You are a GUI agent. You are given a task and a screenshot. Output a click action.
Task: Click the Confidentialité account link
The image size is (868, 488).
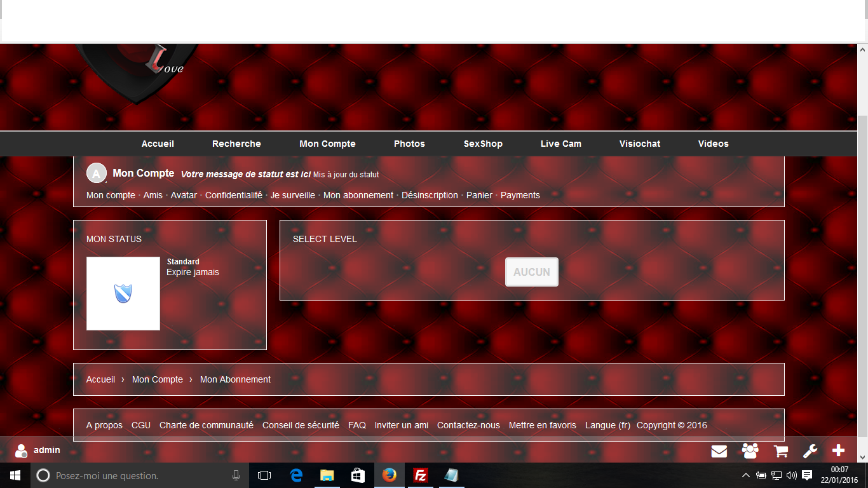click(x=233, y=195)
